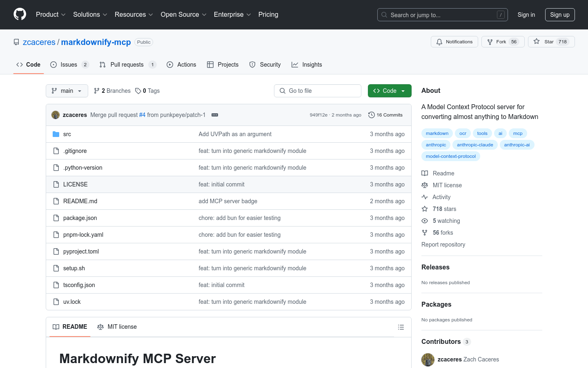Viewport: 588px width, 368px height.
Task: Switch to the Security tab
Action: tap(265, 65)
